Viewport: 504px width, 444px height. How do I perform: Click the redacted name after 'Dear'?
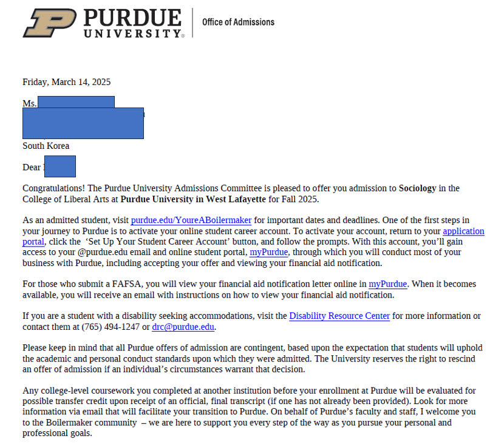click(60, 166)
